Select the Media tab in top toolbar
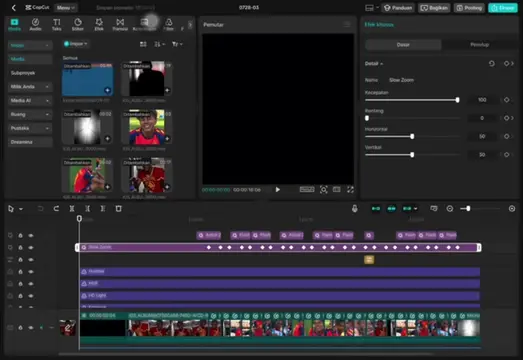This screenshot has height=360, width=523. click(x=14, y=25)
